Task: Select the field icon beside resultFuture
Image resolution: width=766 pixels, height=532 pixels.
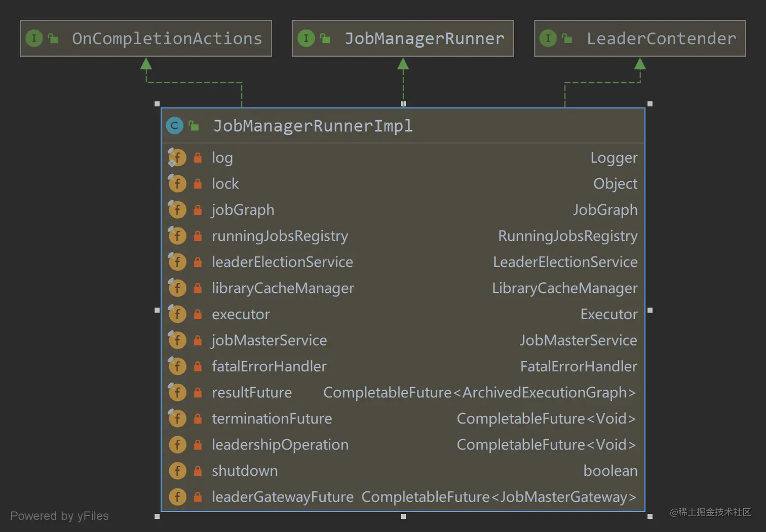Action: pos(177,392)
